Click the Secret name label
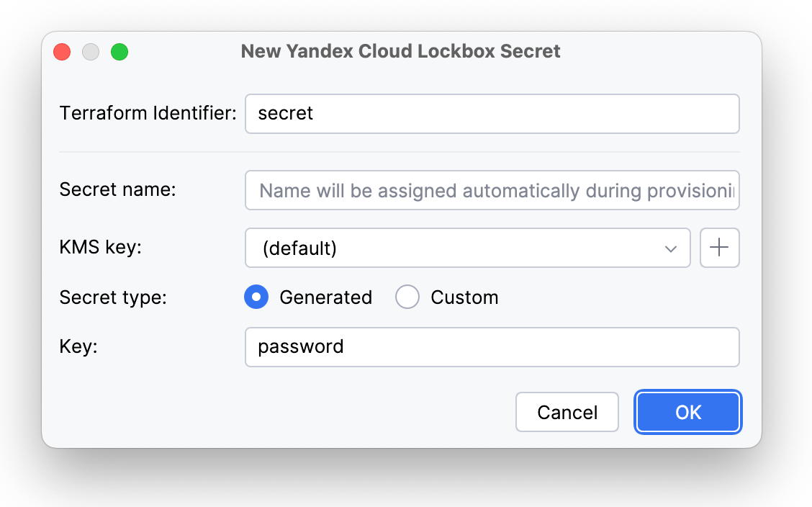Image resolution: width=812 pixels, height=507 pixels. [117, 190]
